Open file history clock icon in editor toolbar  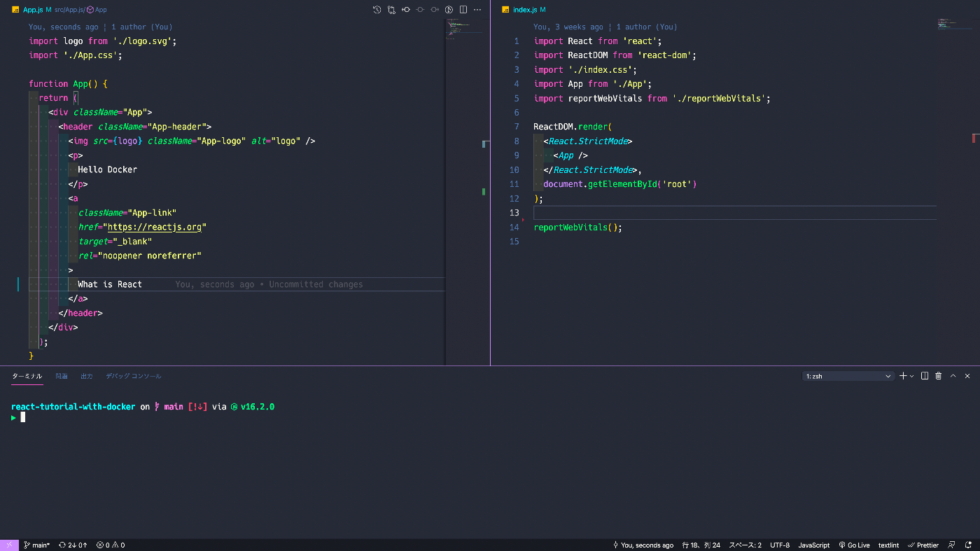[377, 10]
